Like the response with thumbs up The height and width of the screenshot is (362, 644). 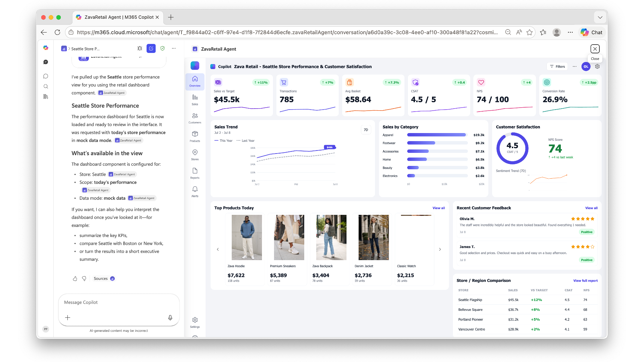[x=75, y=279]
